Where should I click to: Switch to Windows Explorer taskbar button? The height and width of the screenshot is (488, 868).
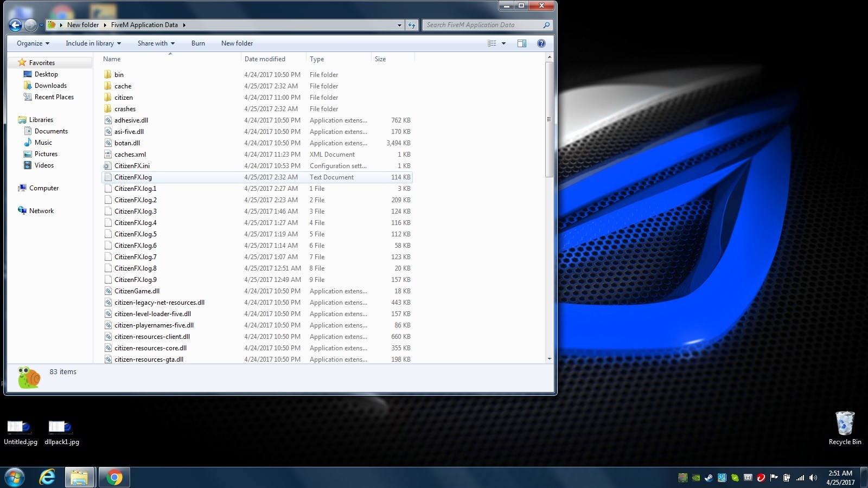click(80, 478)
